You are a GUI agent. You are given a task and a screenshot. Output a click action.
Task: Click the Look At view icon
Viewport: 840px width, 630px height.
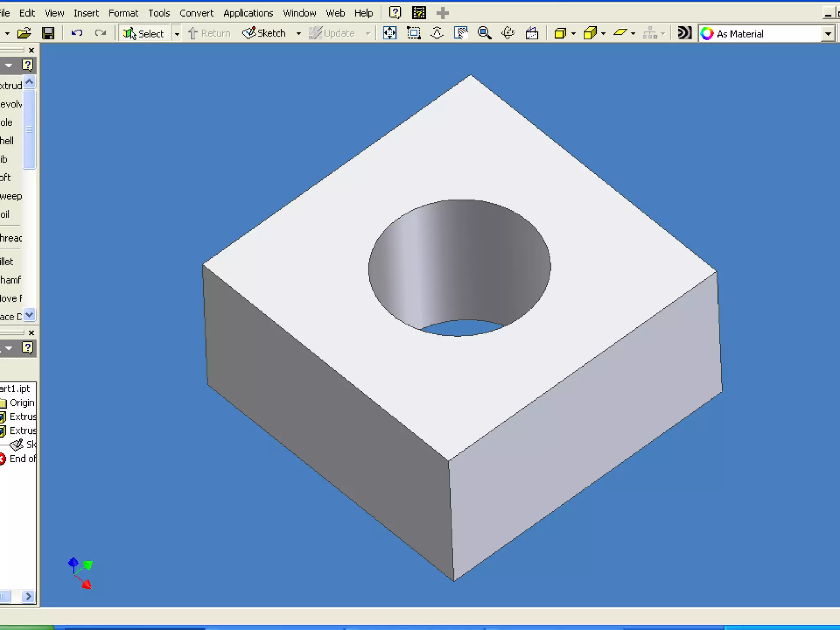(x=532, y=33)
